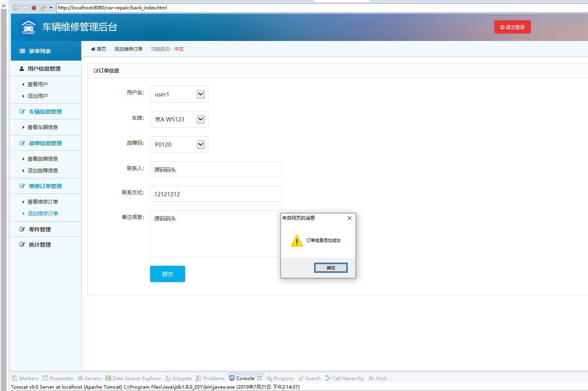
Task: Open 查看维修订单 in the sidebar
Action: [43, 202]
